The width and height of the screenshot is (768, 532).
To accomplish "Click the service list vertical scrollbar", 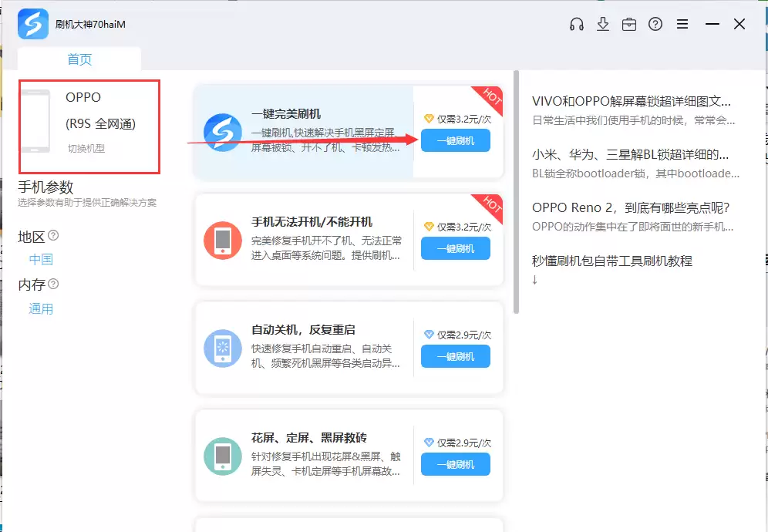I will click(517, 193).
